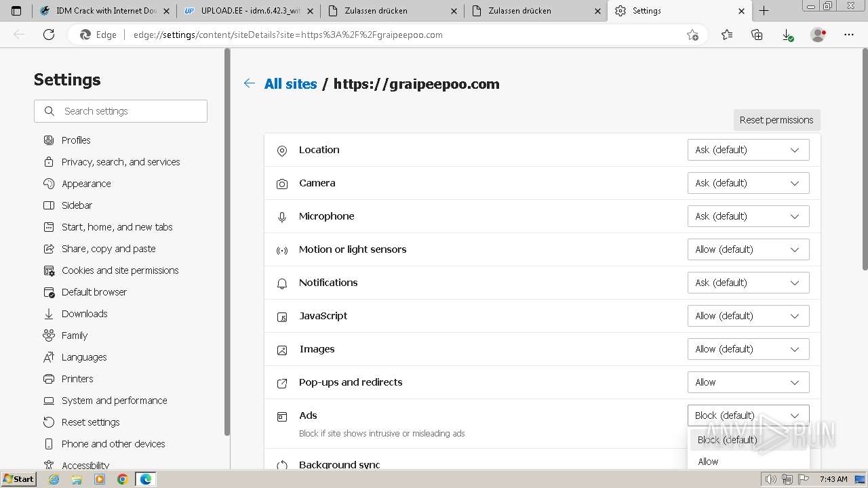Refresh the page with reload icon
Viewport: 868px width, 488px height.
pos(49,35)
